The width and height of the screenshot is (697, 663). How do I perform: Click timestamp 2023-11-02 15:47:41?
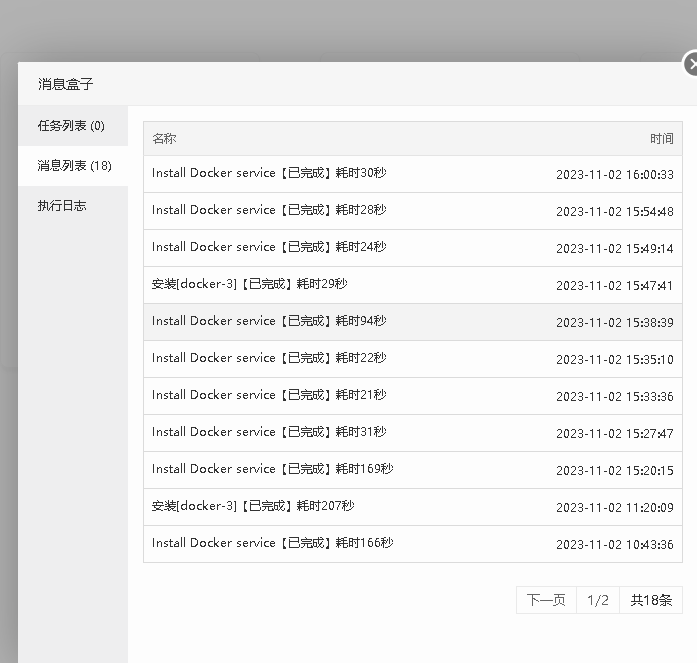[x=615, y=285]
